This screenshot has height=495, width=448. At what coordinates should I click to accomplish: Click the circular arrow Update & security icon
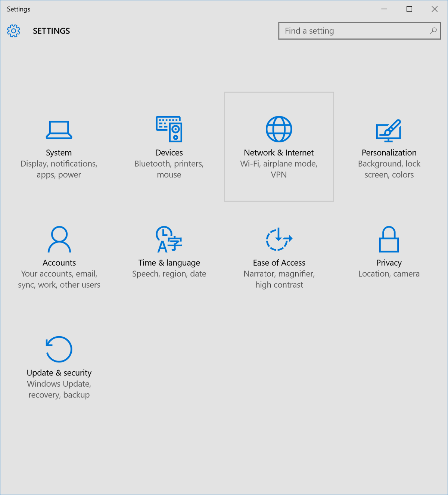click(x=59, y=349)
